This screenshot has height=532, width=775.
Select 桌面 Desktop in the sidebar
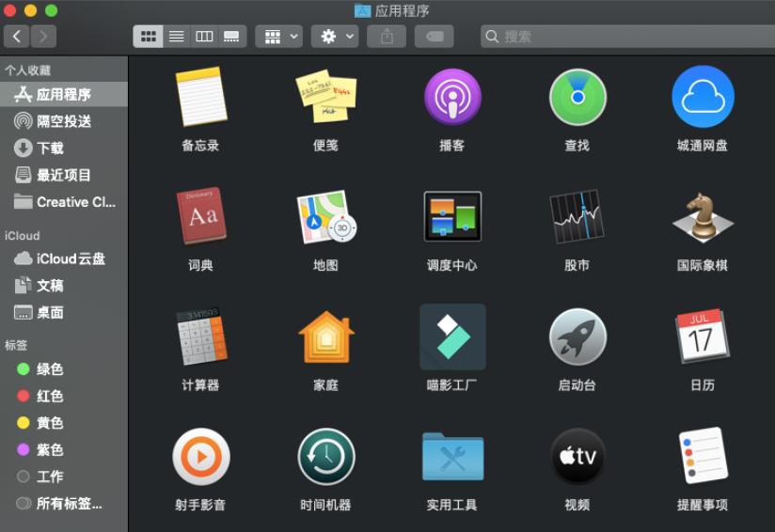[64, 312]
